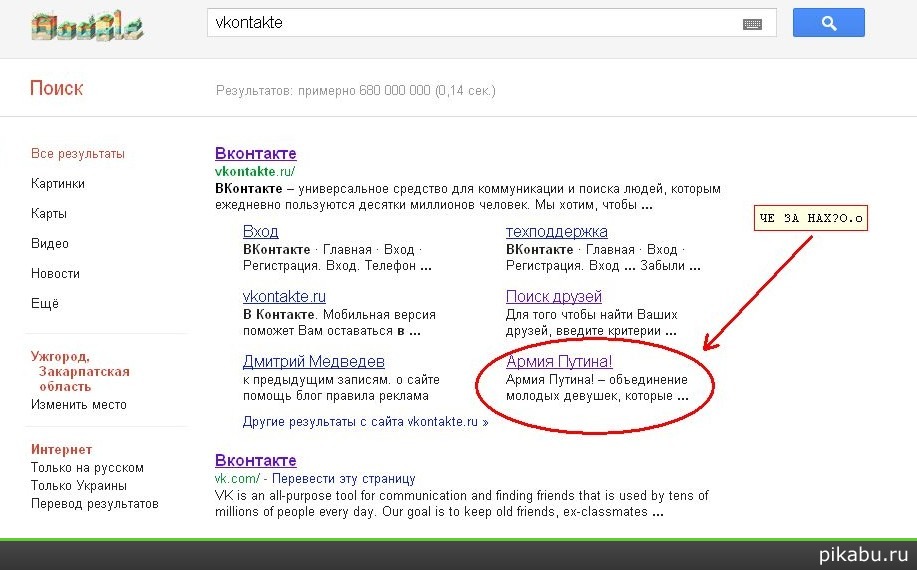Viewport: 917px width, 570px height.
Task: Switch to 'Картинки' results
Action: click(58, 184)
